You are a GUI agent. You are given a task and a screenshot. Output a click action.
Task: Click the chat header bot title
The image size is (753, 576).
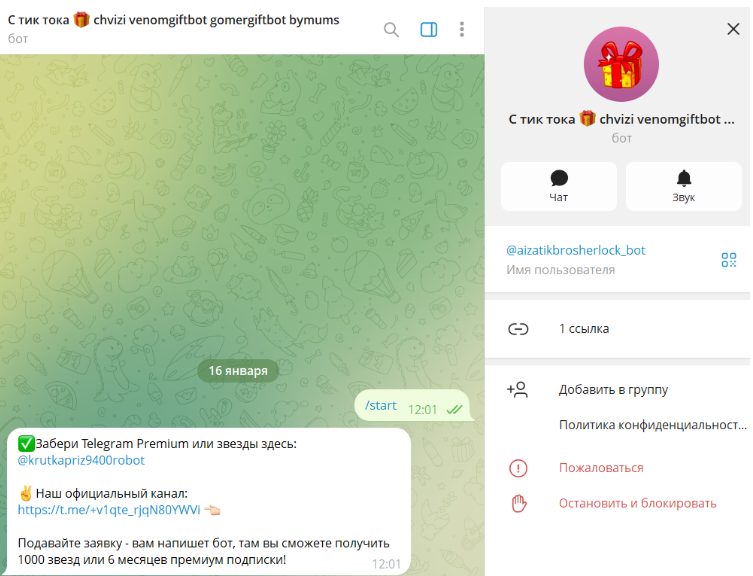click(173, 20)
